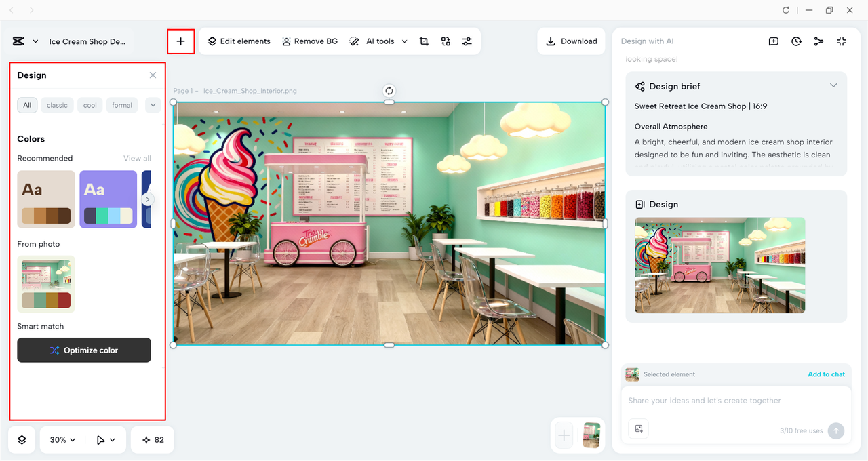
Task: Select the 'classic' design style filter
Action: coord(57,105)
